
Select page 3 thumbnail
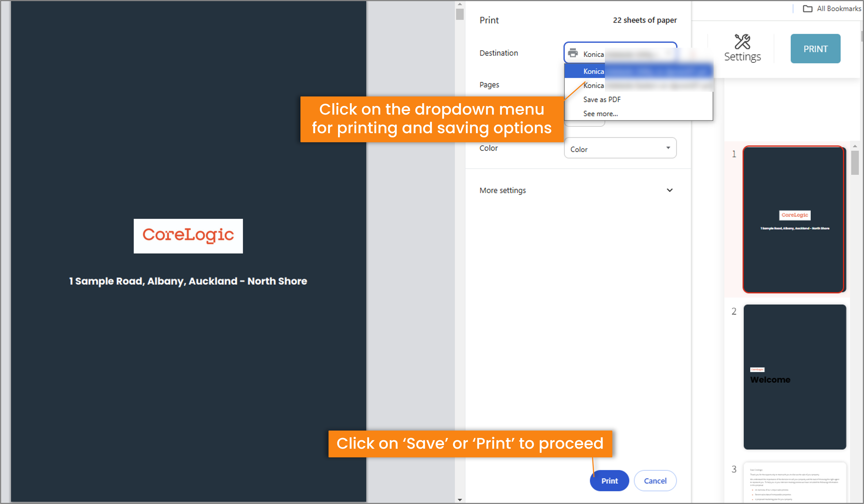click(794, 483)
